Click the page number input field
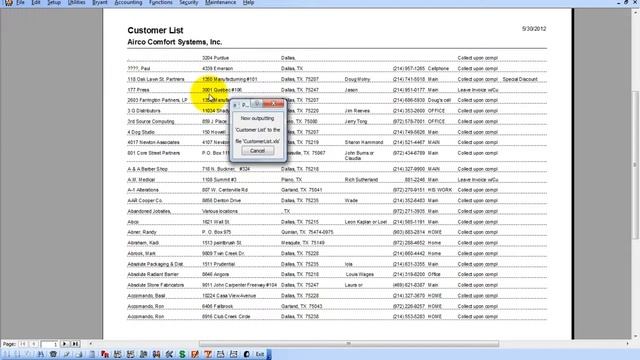This screenshot has height=360, width=640. pyautogui.click(x=49, y=344)
